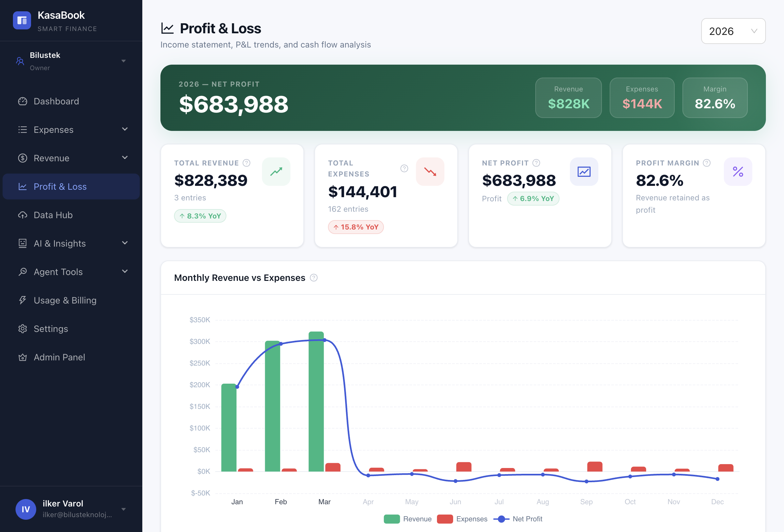Click Net Profit info question icon
Viewport: 784px width, 532px height.
[x=536, y=163]
